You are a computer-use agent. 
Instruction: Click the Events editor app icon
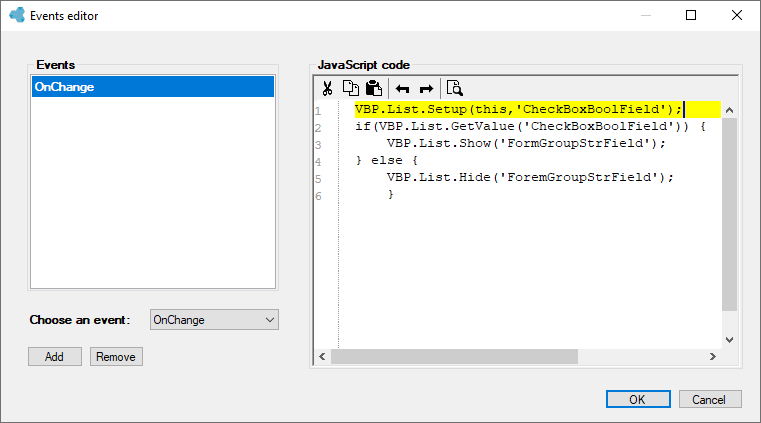[17, 15]
